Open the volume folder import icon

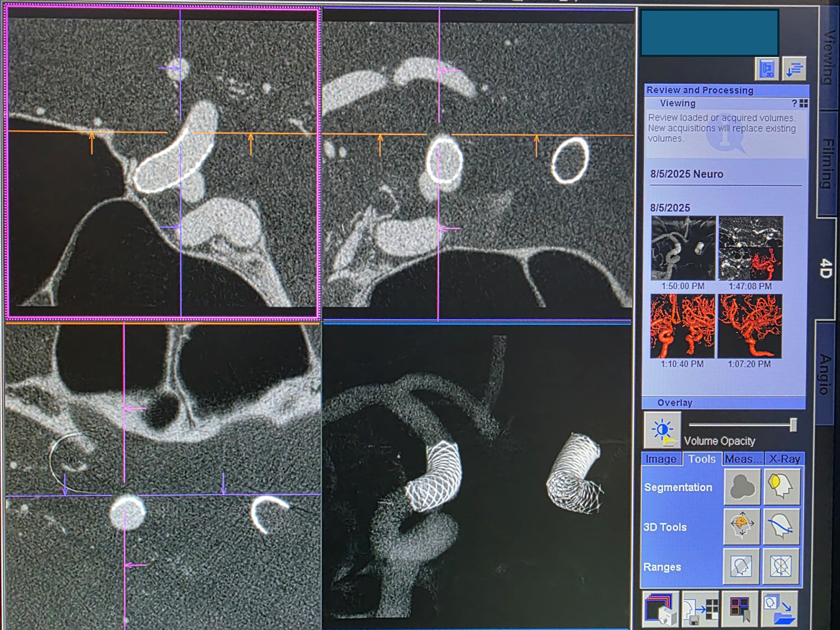coord(779,609)
